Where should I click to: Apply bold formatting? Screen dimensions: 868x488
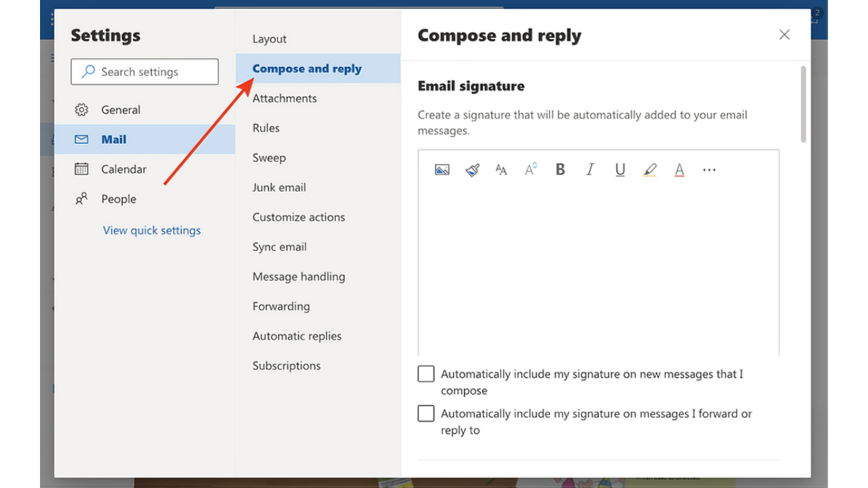559,169
